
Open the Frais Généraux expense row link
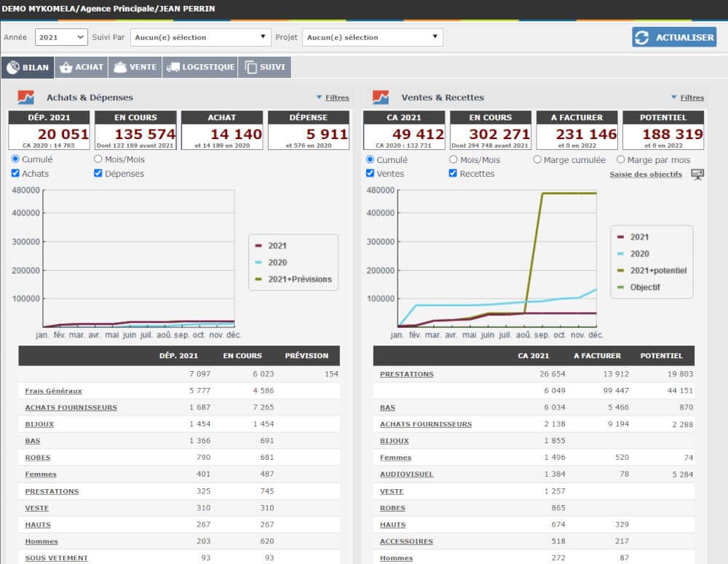point(53,391)
